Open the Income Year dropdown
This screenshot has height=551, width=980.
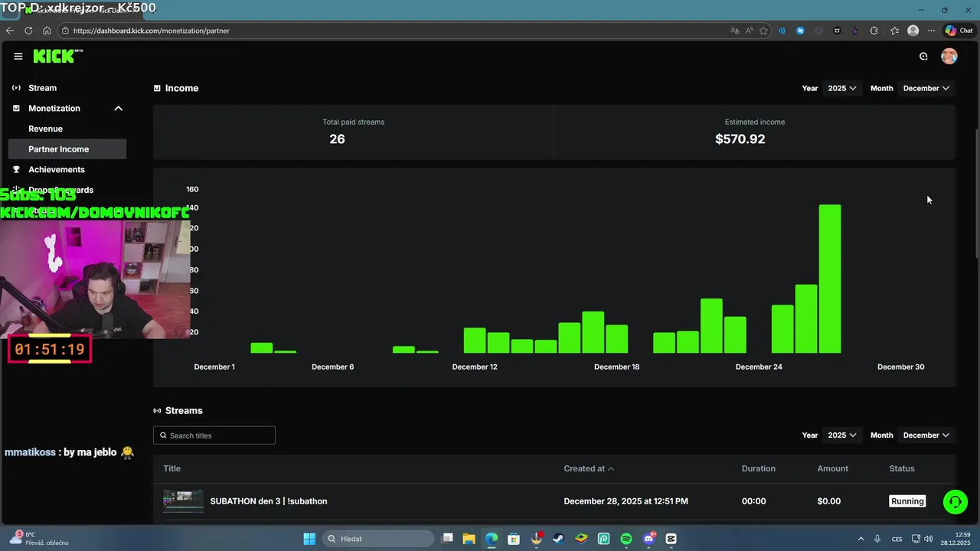coord(841,88)
